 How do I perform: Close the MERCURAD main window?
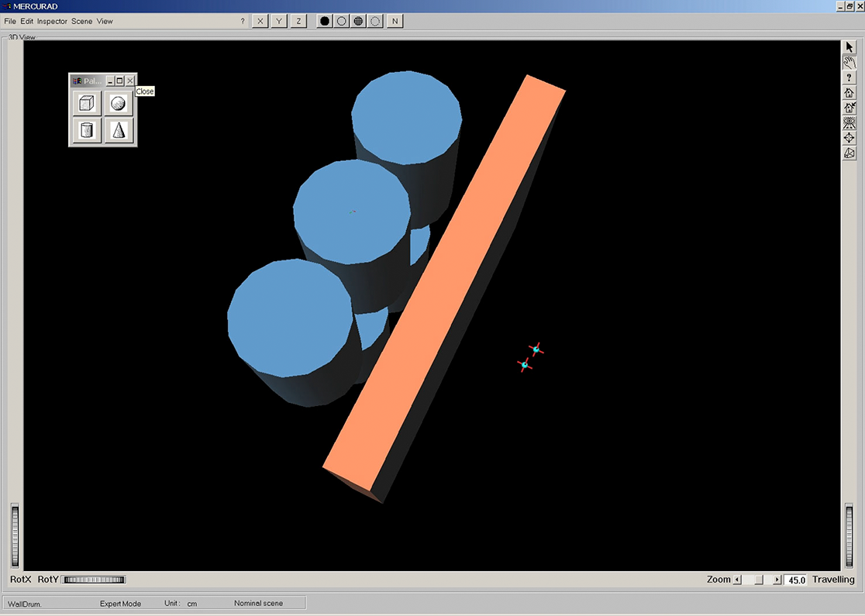click(859, 6)
